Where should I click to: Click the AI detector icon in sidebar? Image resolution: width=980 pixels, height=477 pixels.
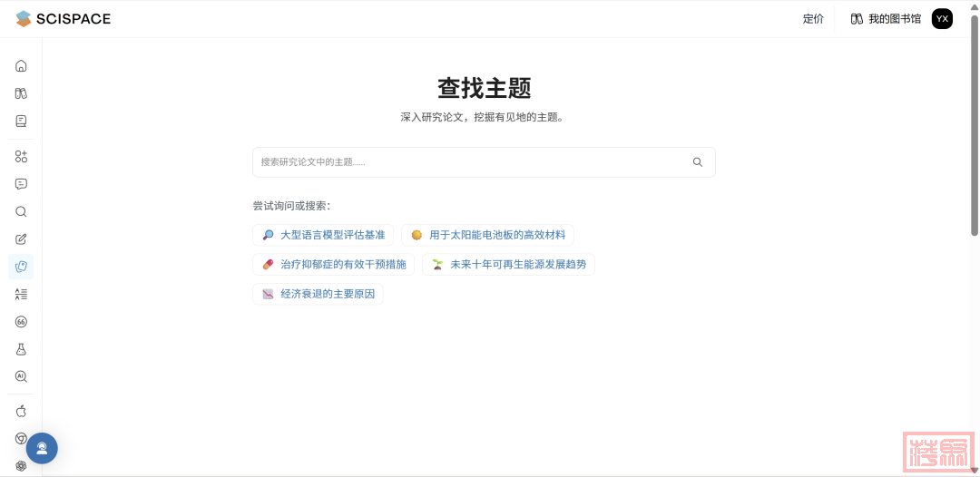click(x=21, y=376)
